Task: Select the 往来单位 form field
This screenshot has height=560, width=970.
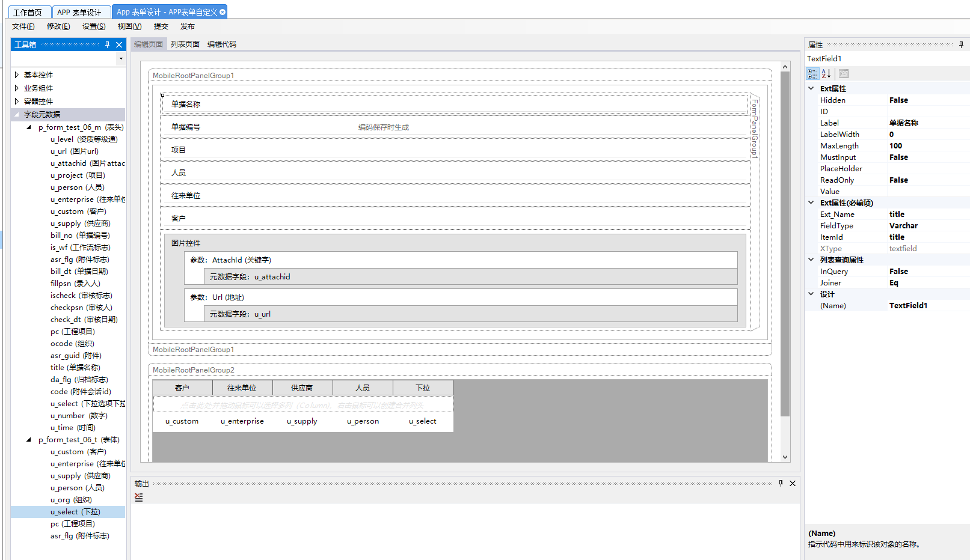Action: pos(455,195)
